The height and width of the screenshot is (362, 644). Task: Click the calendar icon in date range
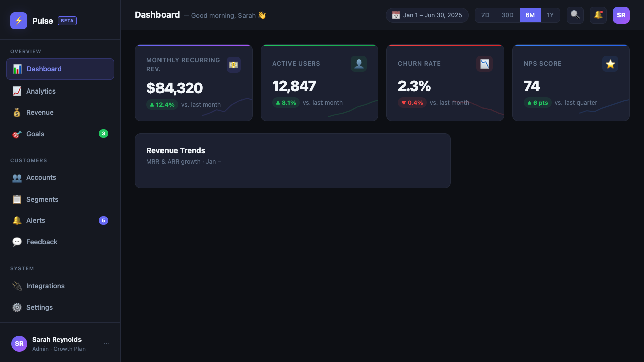(396, 15)
